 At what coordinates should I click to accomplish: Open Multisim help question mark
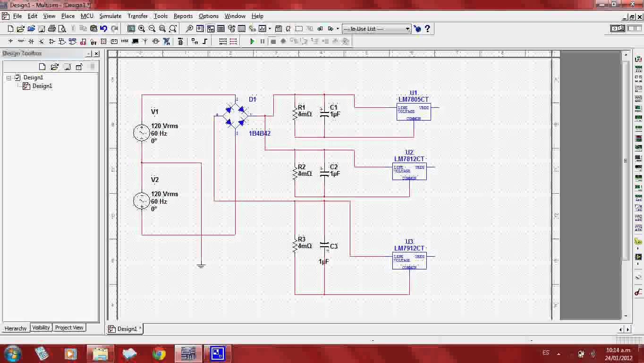click(428, 29)
